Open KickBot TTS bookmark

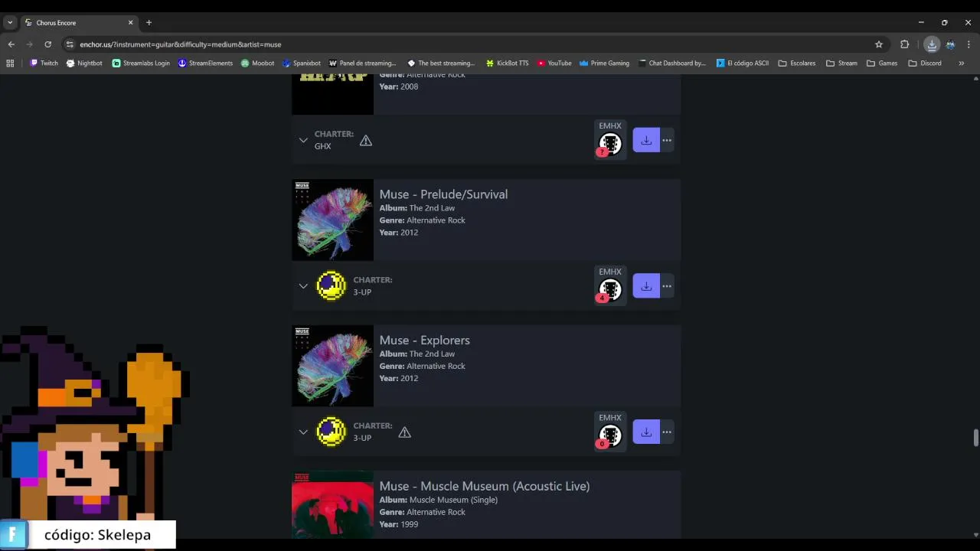tap(507, 63)
